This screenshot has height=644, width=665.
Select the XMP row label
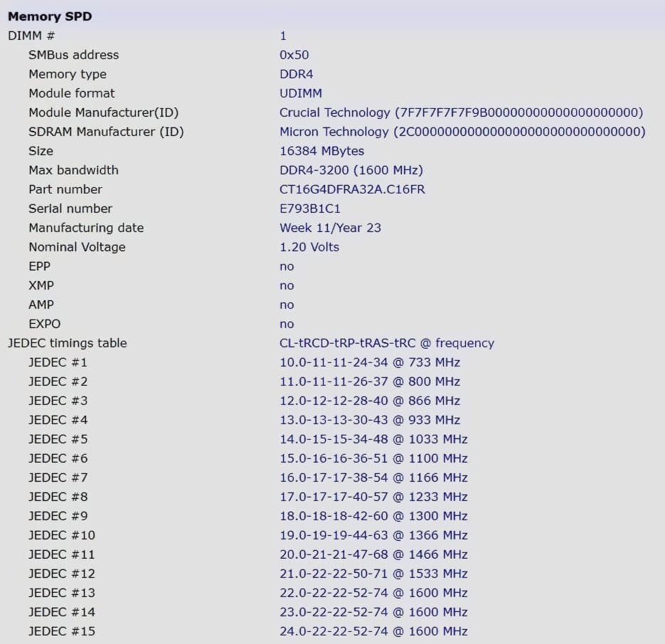point(41,285)
